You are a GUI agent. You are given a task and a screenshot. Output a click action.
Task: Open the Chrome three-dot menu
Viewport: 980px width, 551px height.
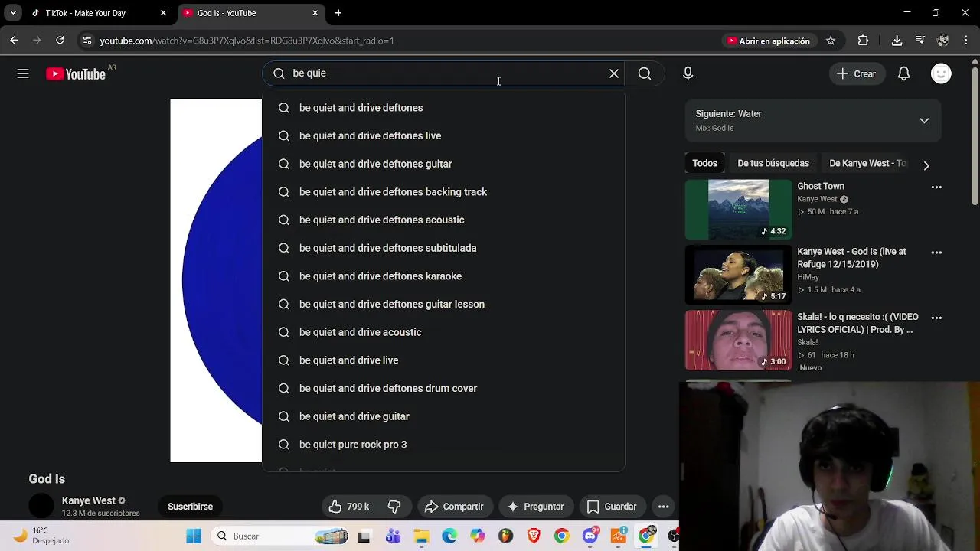click(x=965, y=41)
